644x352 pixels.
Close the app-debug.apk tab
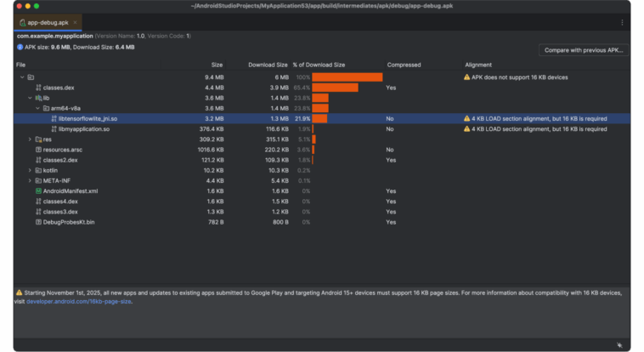point(75,22)
